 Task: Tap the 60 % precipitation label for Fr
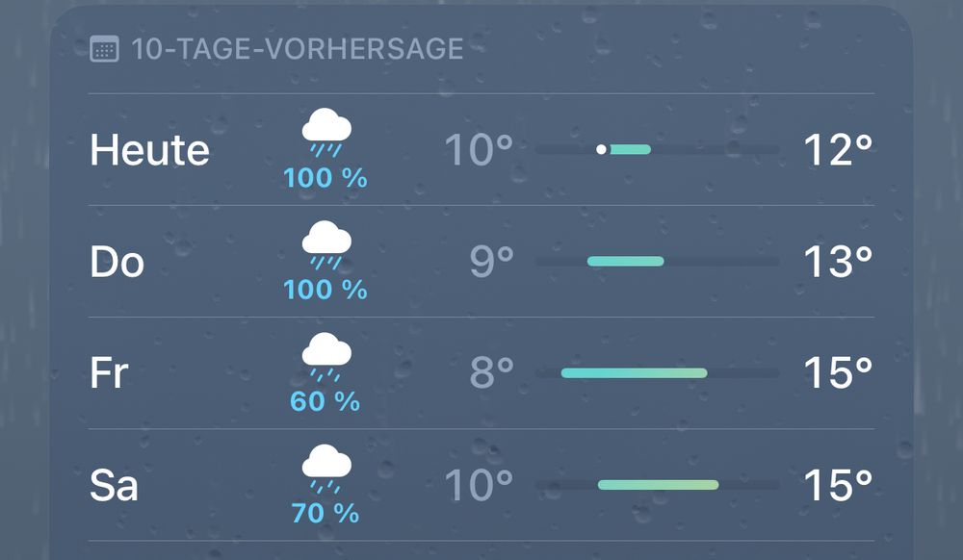(325, 401)
